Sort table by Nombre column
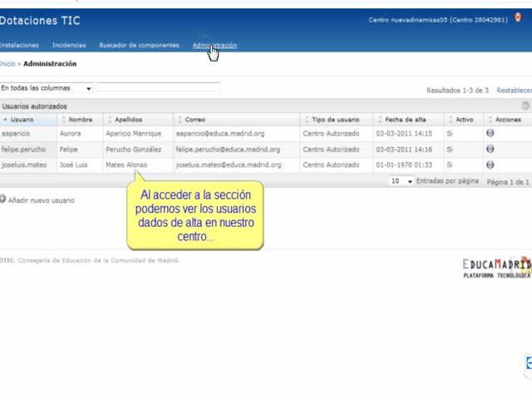The image size is (532, 399). pyautogui.click(x=80, y=120)
